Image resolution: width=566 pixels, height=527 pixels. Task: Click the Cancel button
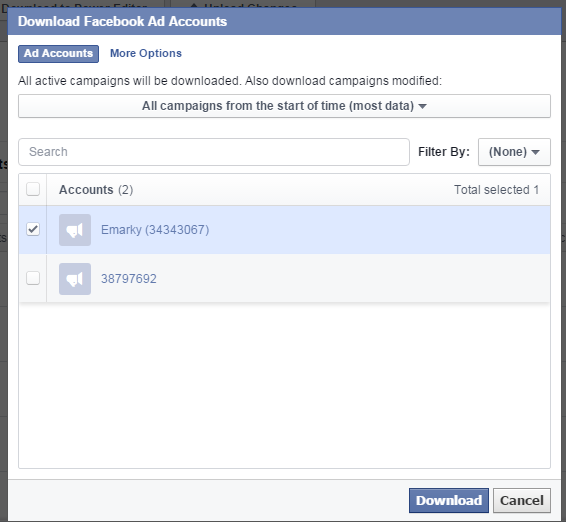pos(522,500)
